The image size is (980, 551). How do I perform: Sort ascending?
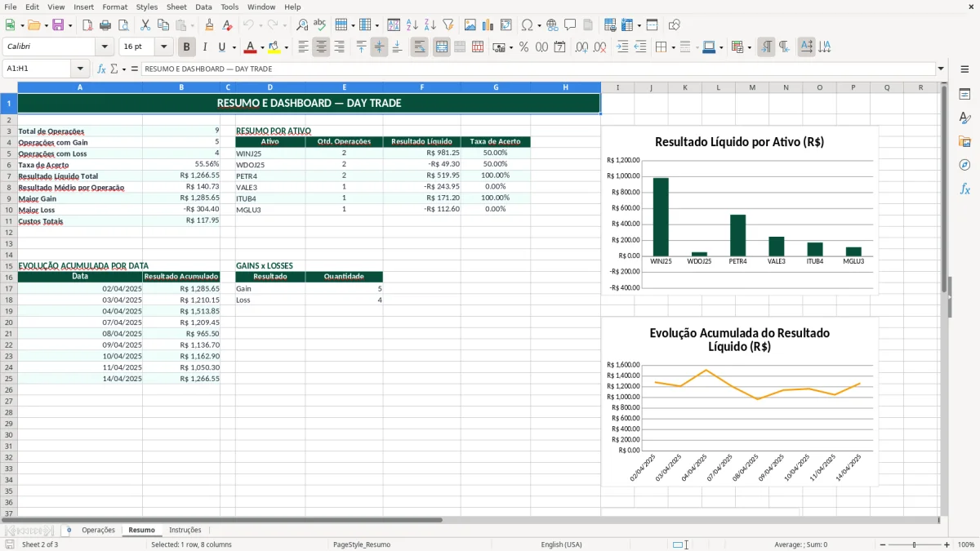coord(412,25)
